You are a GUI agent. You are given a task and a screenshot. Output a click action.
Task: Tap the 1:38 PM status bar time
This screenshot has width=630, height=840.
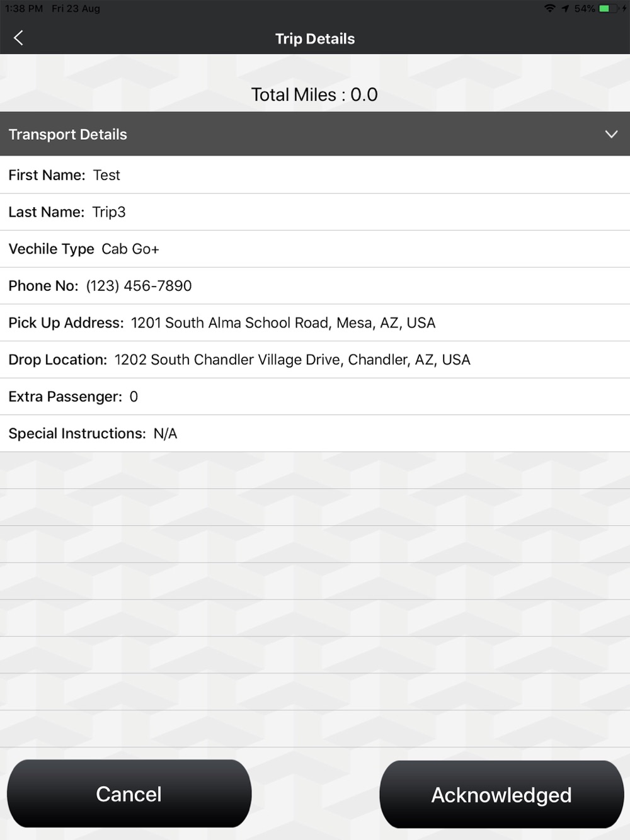pyautogui.click(x=24, y=8)
